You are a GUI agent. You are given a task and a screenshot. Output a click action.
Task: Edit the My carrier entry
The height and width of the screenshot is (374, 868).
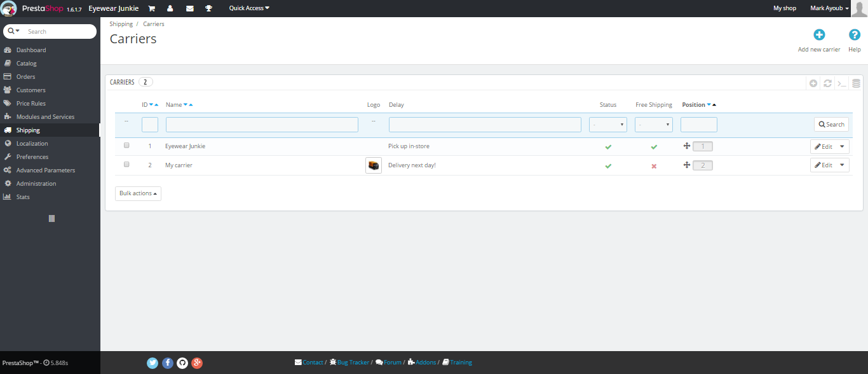(x=824, y=165)
